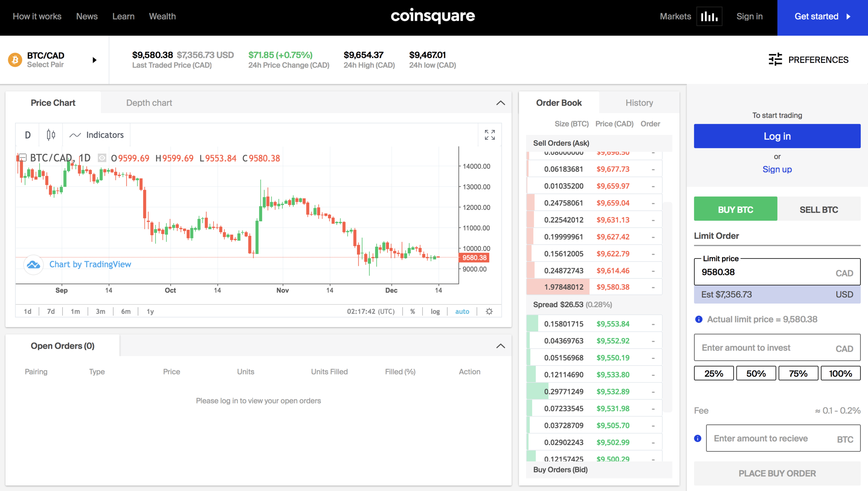Open the Learn menu item
868x491 pixels.
pyautogui.click(x=123, y=16)
